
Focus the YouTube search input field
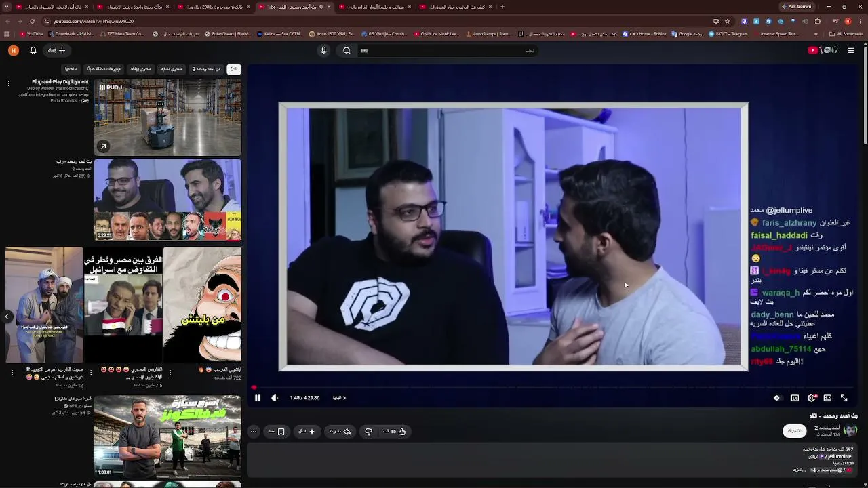(x=448, y=50)
